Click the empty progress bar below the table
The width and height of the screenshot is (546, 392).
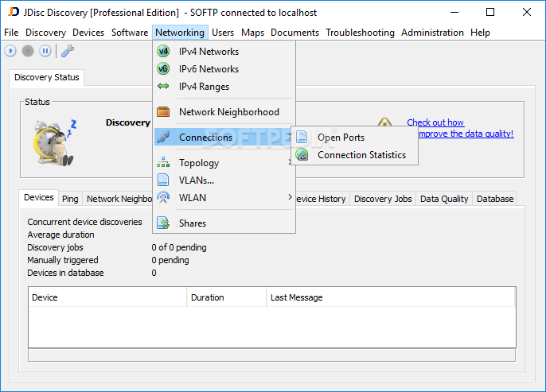[x=271, y=355]
